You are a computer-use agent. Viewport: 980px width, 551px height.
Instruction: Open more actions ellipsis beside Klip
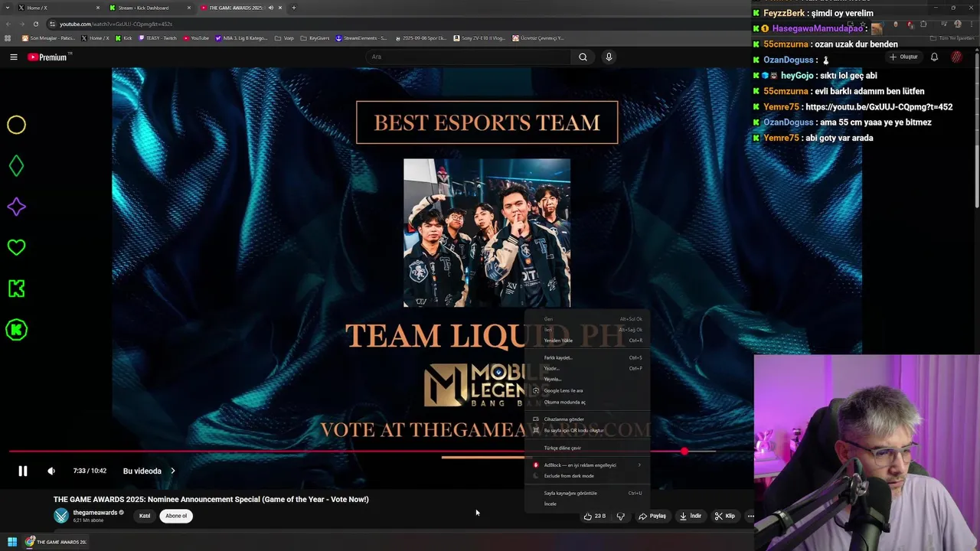pos(750,516)
